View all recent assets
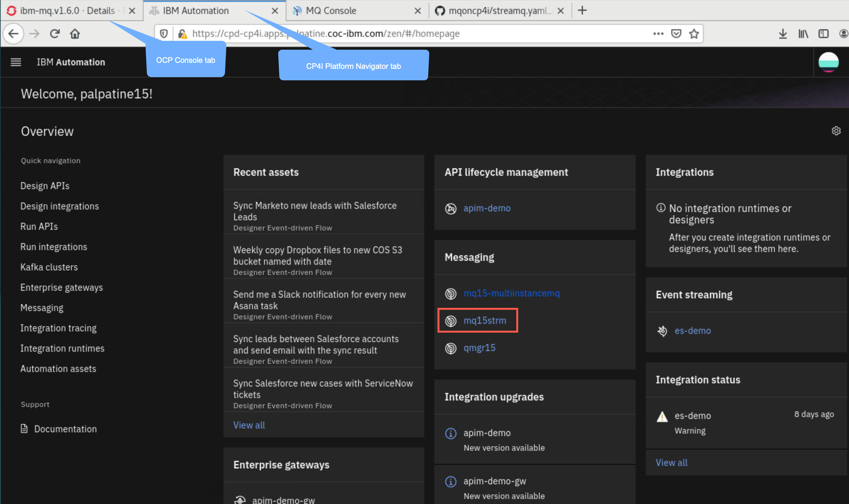 [249, 425]
